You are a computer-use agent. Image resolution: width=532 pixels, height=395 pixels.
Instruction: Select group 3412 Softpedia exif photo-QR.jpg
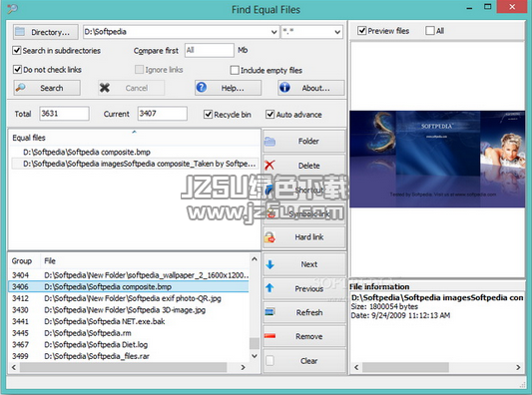pyautogui.click(x=129, y=298)
